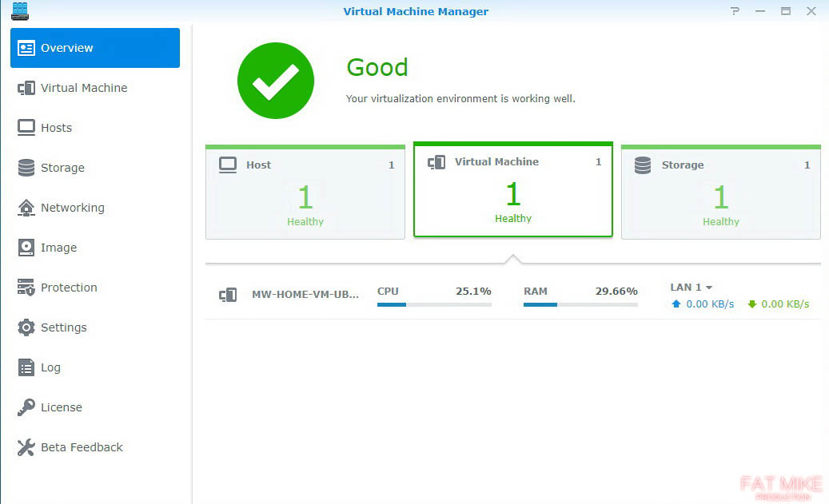Click the CPU usage progress bar
The width and height of the screenshot is (829, 504).
[x=434, y=305]
